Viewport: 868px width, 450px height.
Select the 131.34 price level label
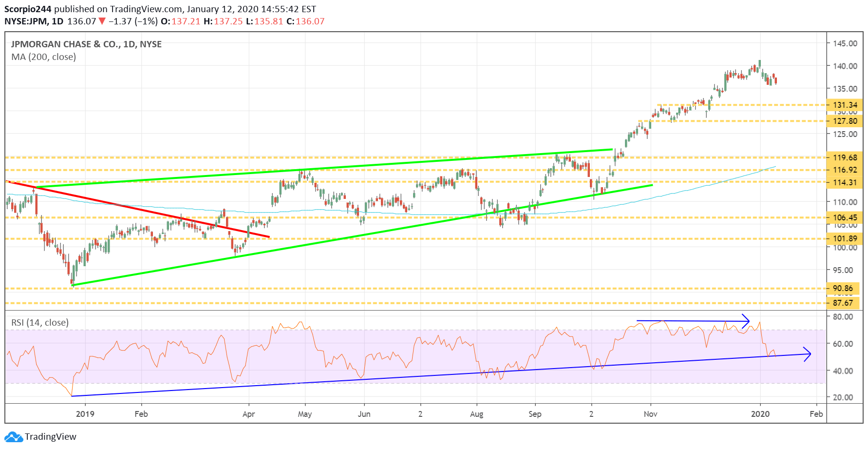(x=845, y=105)
